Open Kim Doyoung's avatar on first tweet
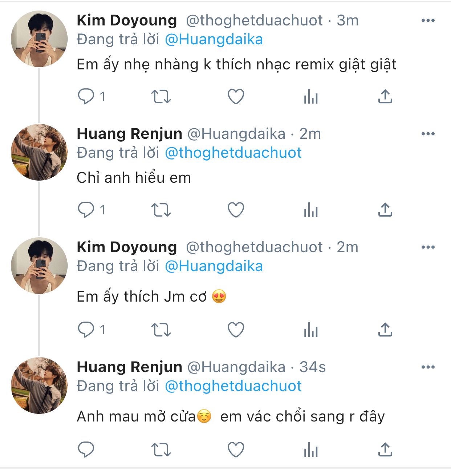Screen dimensions: 451x476 click(39, 39)
